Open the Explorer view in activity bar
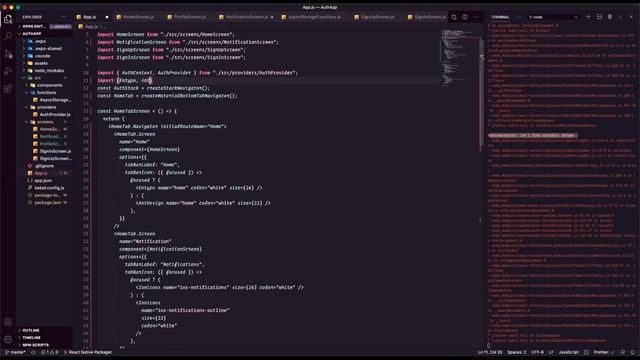This screenshot has height=360, width=640. [8, 19]
